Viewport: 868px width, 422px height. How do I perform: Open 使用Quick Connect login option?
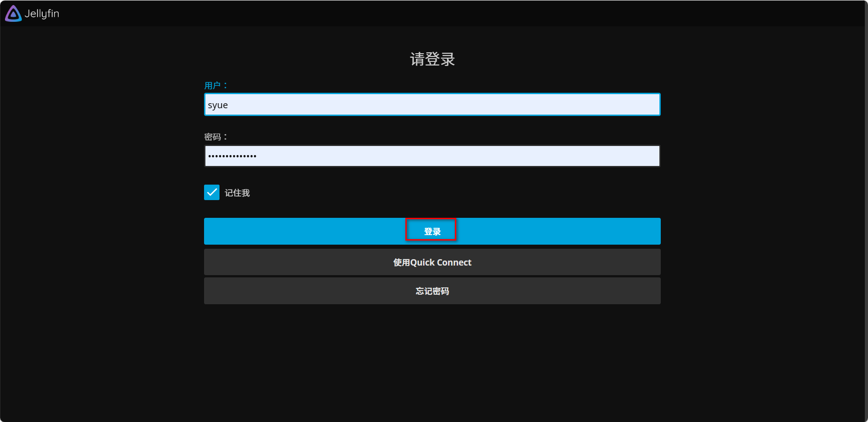[x=432, y=262]
